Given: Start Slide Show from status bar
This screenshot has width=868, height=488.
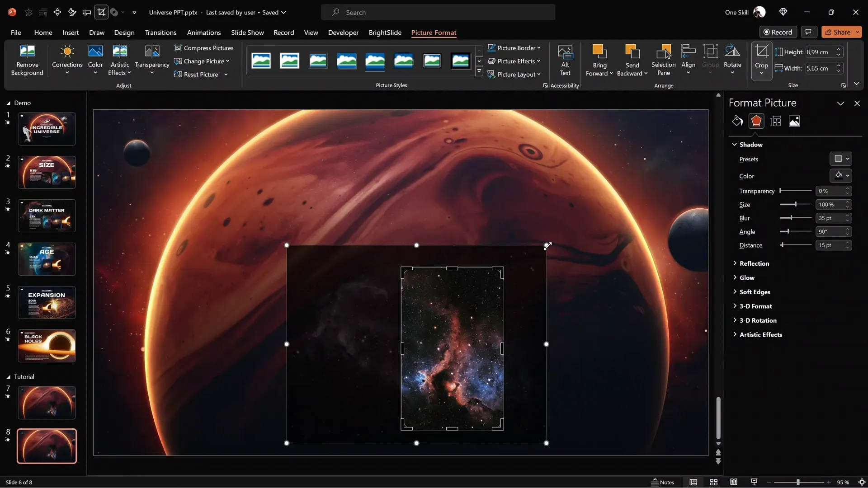Looking at the screenshot, I should [754, 482].
